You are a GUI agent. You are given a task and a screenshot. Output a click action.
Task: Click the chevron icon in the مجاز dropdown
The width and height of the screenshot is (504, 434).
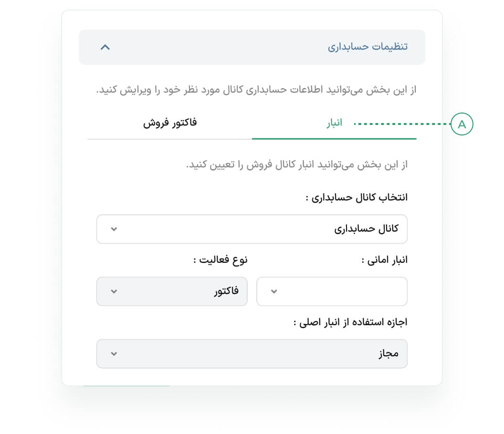pos(114,354)
